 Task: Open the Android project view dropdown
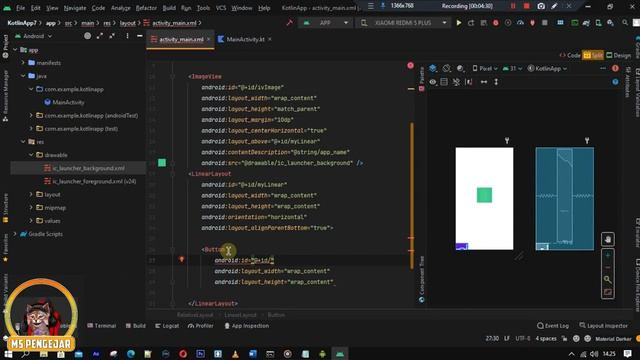click(x=33, y=36)
